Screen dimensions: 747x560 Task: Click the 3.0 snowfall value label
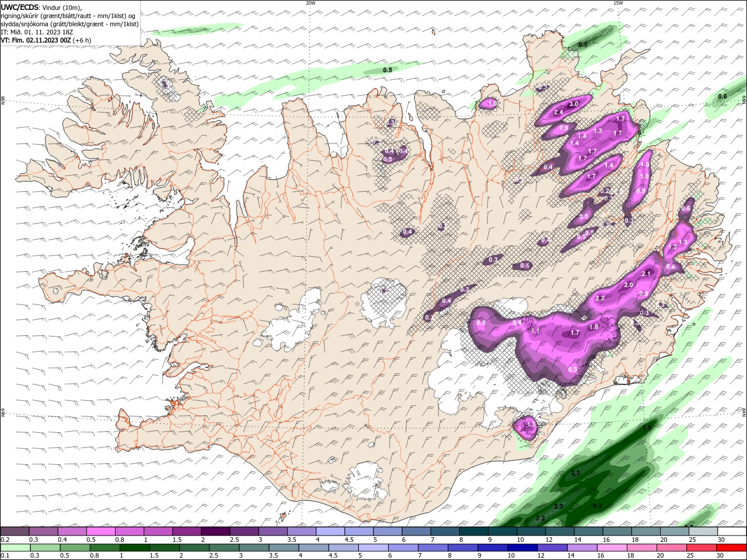573,104
